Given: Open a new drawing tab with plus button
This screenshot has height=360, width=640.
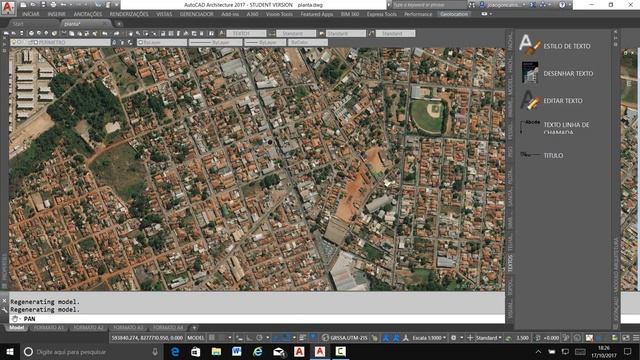Looking at the screenshot, I should tap(119, 24).
